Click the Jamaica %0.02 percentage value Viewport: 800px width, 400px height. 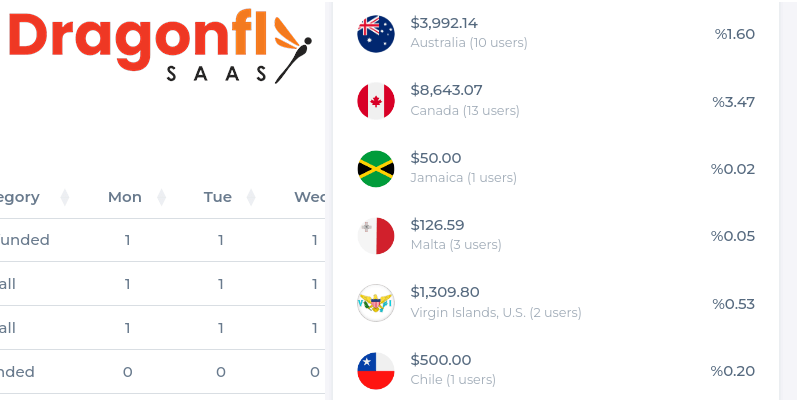733,169
